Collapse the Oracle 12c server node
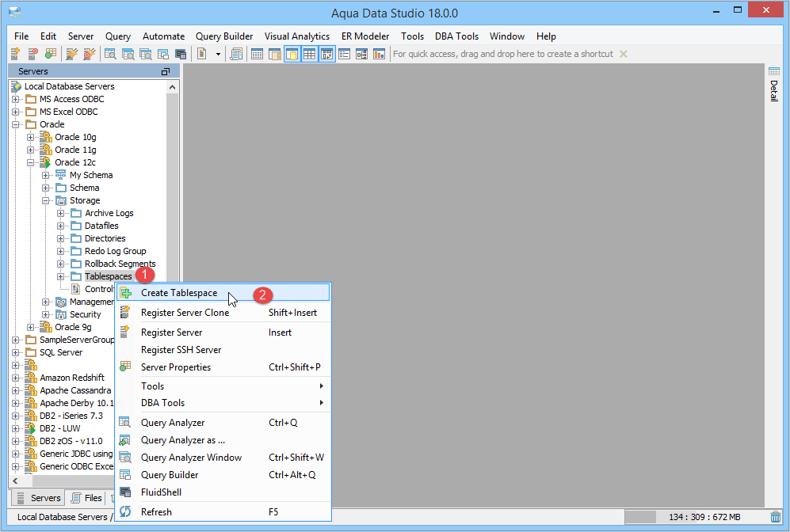The width and height of the screenshot is (790, 532). pyautogui.click(x=31, y=162)
